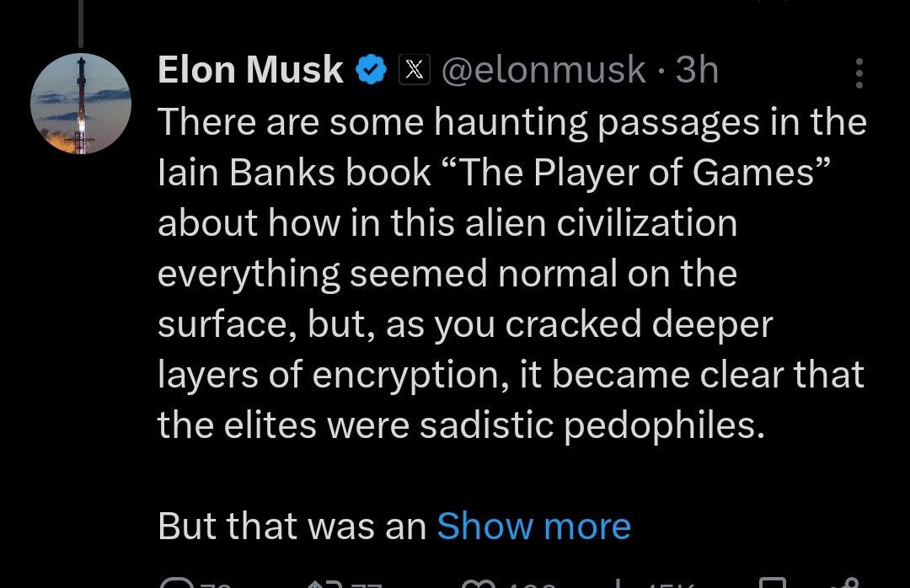The image size is (910, 588).
Task: Click the blue verified checkmark badge
Action: pyautogui.click(x=371, y=70)
